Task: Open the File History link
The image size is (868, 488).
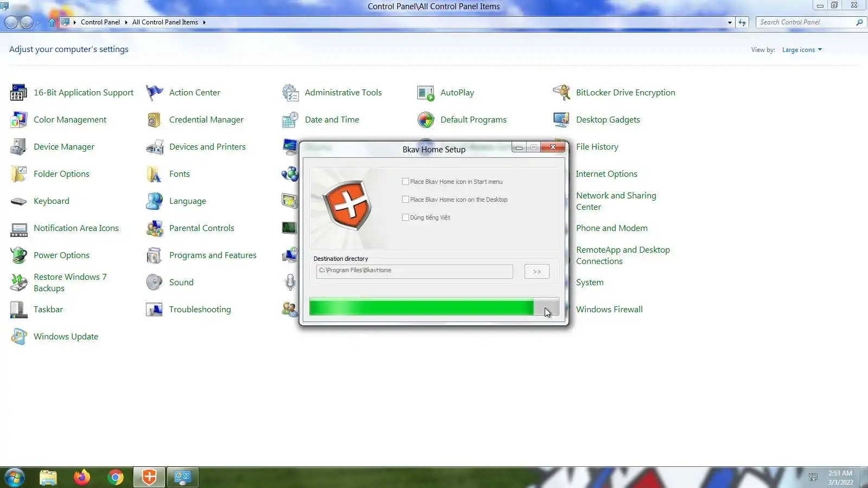Action: point(597,147)
